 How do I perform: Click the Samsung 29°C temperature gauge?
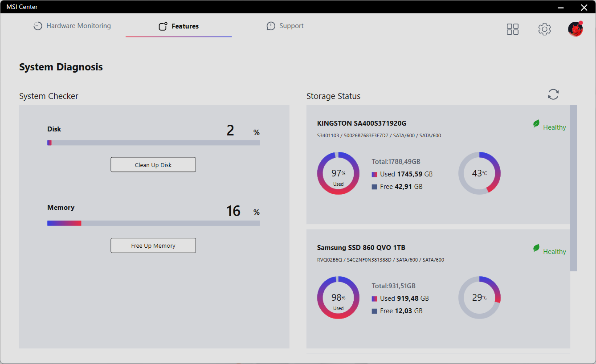click(x=480, y=298)
